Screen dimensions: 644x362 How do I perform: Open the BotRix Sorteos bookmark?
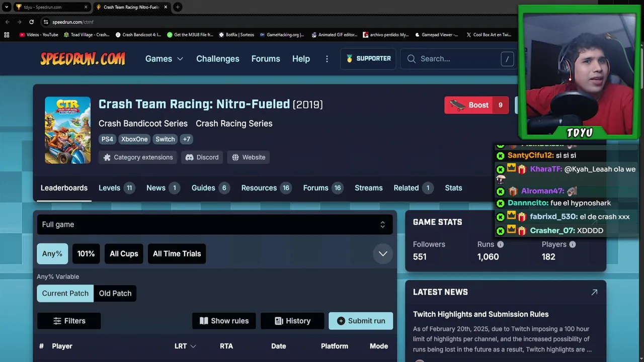[236, 35]
